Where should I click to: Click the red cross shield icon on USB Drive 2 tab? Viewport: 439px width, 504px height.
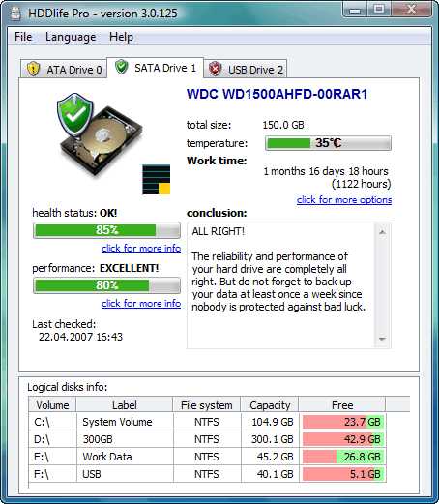[215, 69]
